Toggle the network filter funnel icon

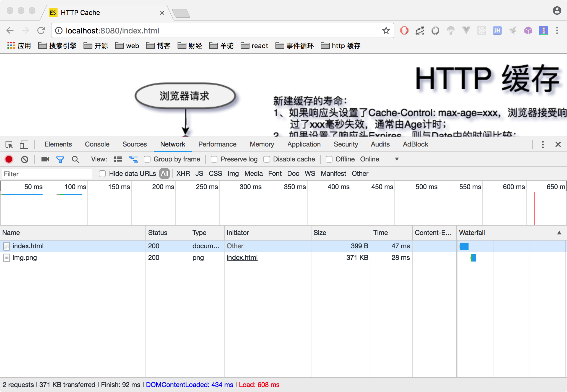pos(60,159)
